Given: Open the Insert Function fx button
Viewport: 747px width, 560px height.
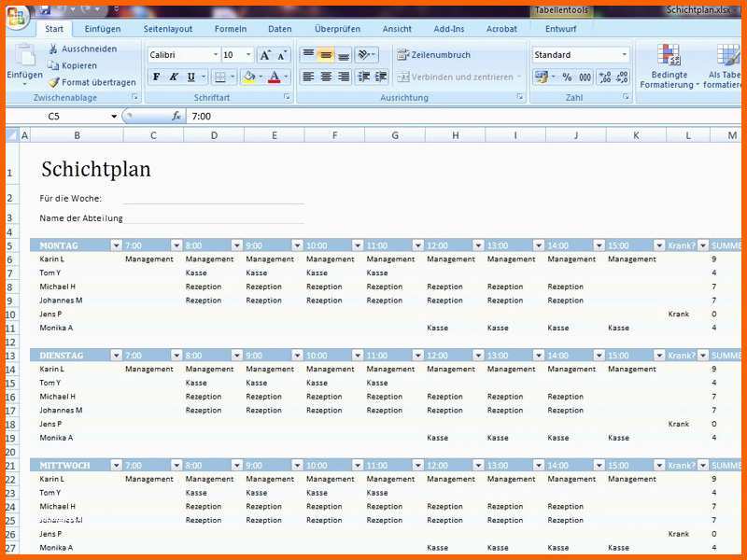Looking at the screenshot, I should (x=176, y=117).
